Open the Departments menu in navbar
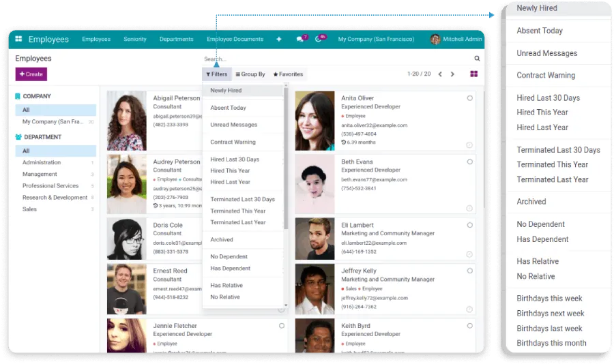 [176, 40]
